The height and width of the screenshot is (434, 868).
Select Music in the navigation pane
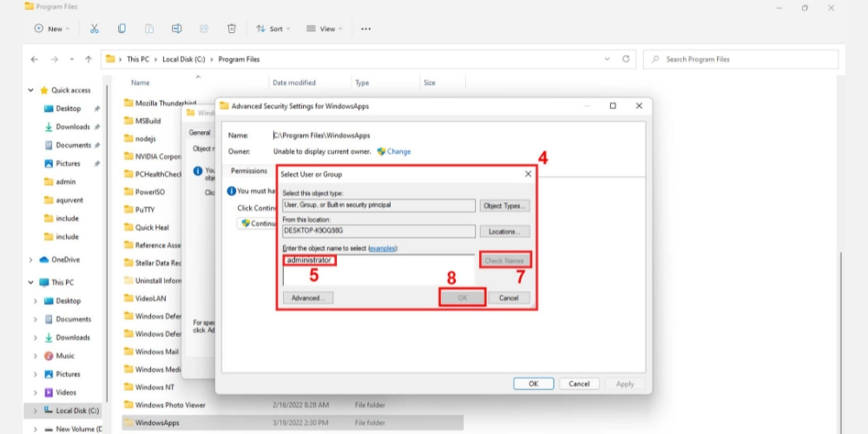click(65, 356)
